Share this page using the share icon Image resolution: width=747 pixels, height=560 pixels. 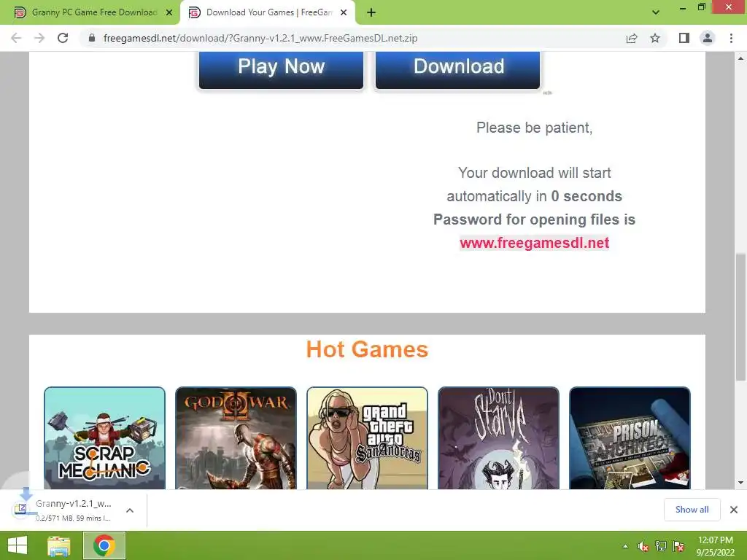tap(632, 38)
